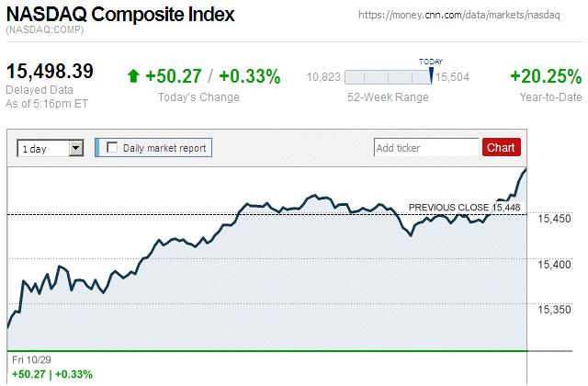Click the +20.25% Year-to-Date value
Viewport: 588px width, 386px height.
click(546, 76)
